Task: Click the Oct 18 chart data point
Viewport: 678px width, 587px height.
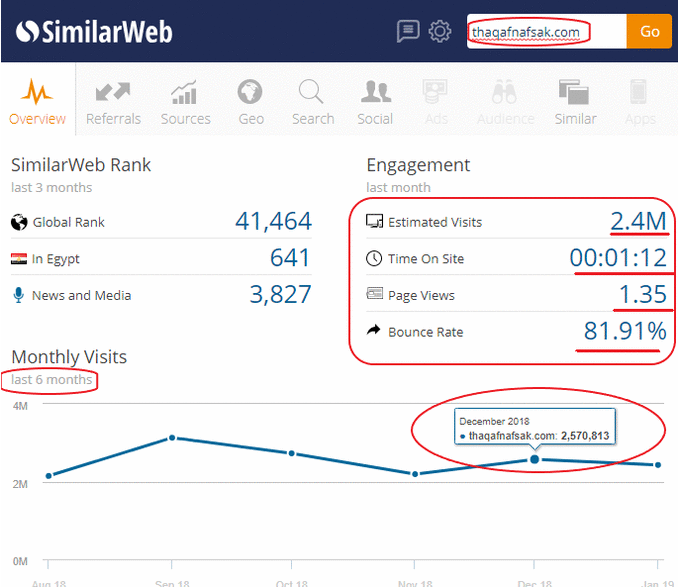Action: pyautogui.click(x=291, y=453)
